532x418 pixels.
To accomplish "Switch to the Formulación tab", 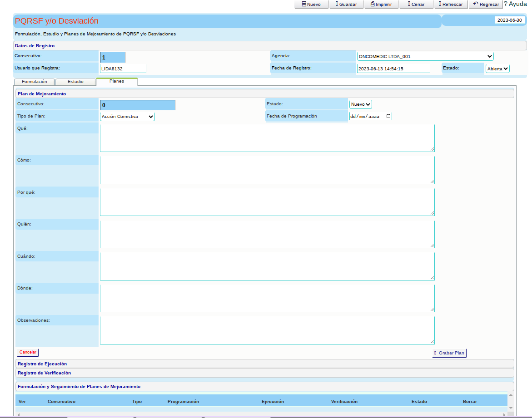I will [35, 82].
